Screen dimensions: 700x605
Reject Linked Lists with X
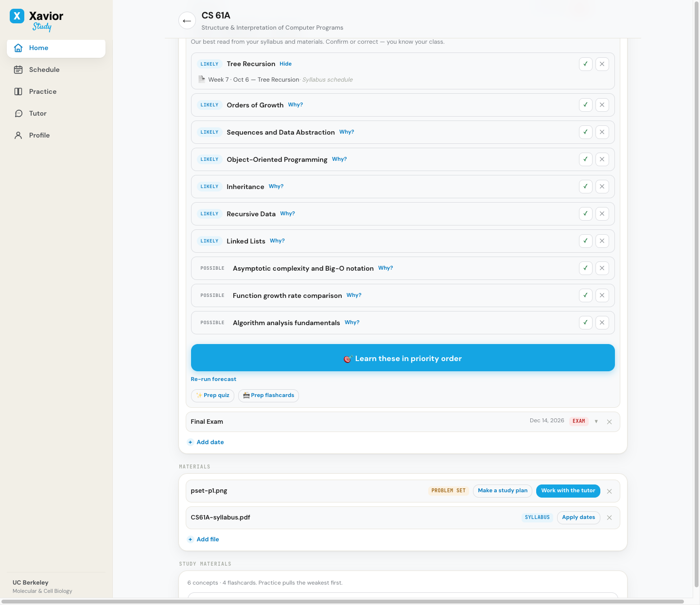[602, 241]
